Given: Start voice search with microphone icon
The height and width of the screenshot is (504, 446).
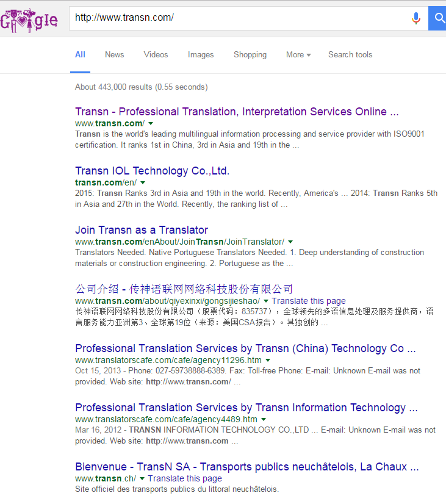Looking at the screenshot, I should coord(415,18).
